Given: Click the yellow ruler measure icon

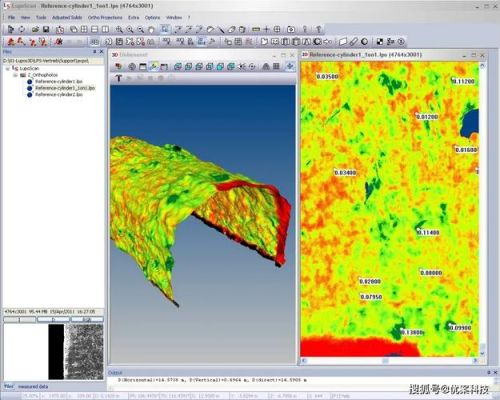Looking at the screenshot, I should [x=256, y=29].
